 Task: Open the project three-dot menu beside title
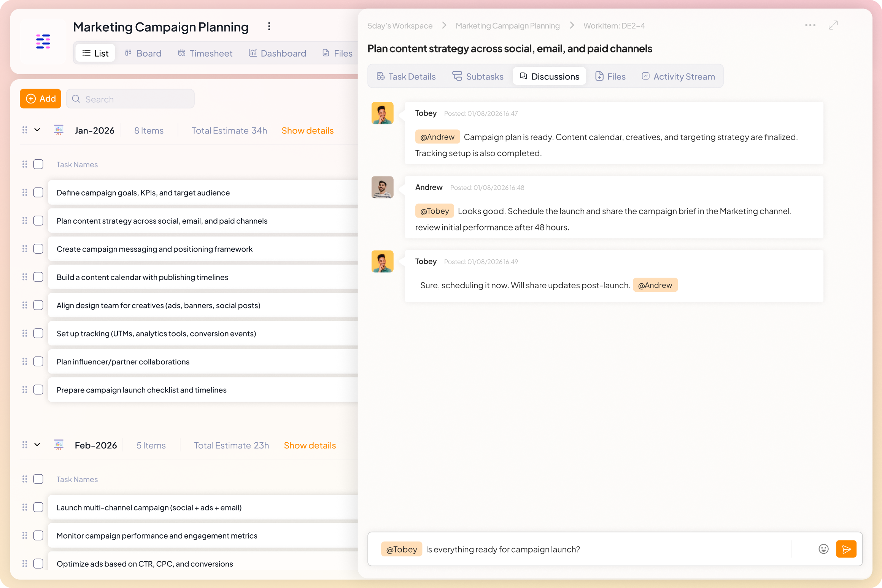(269, 26)
